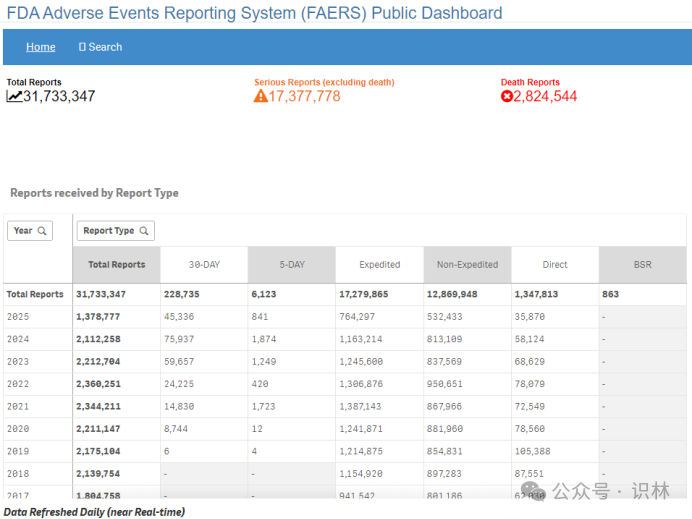Viewport: 692px width, 519px height.
Task: Click the Reports received by Report Type heading
Action: point(94,193)
